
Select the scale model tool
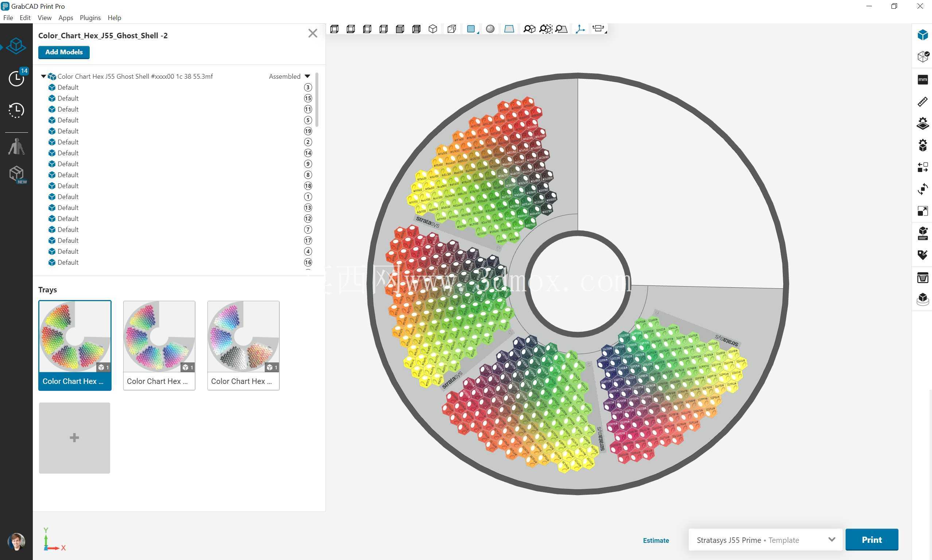pyautogui.click(x=923, y=211)
